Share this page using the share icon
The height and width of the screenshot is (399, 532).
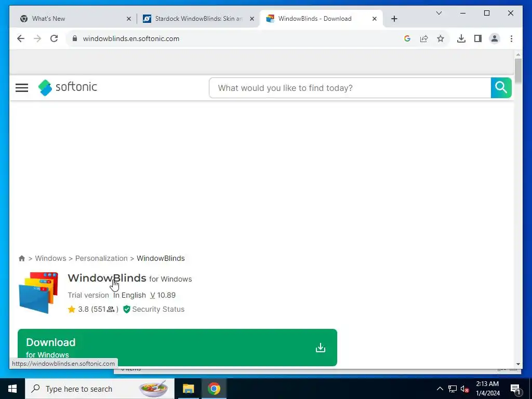click(424, 38)
